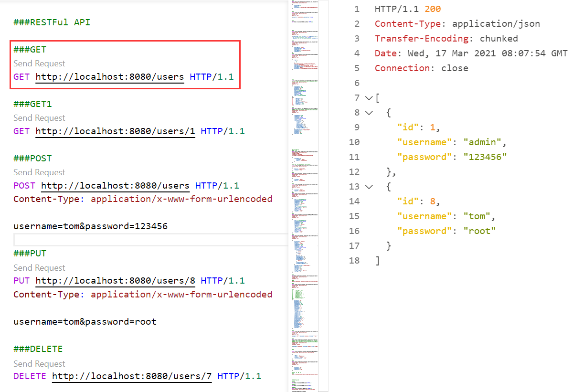Click Send Request under the ###GET1 heading
Viewport: 573px width, 392px height.
pos(39,118)
